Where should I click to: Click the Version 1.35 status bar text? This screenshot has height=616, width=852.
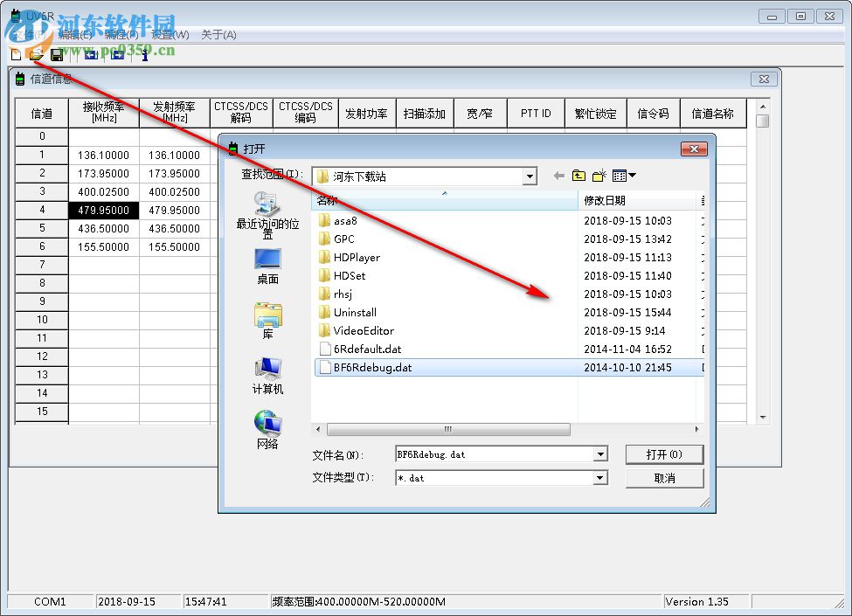[x=696, y=602]
